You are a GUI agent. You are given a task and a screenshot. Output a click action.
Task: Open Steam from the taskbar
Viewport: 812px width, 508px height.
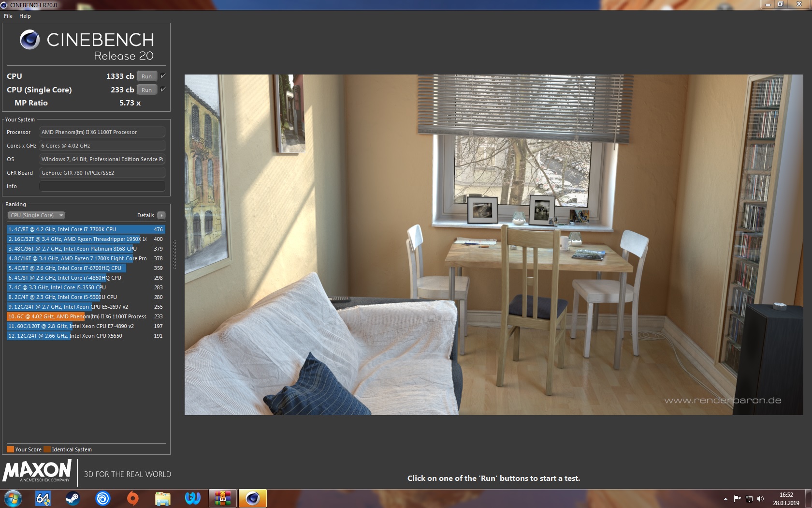tap(73, 498)
